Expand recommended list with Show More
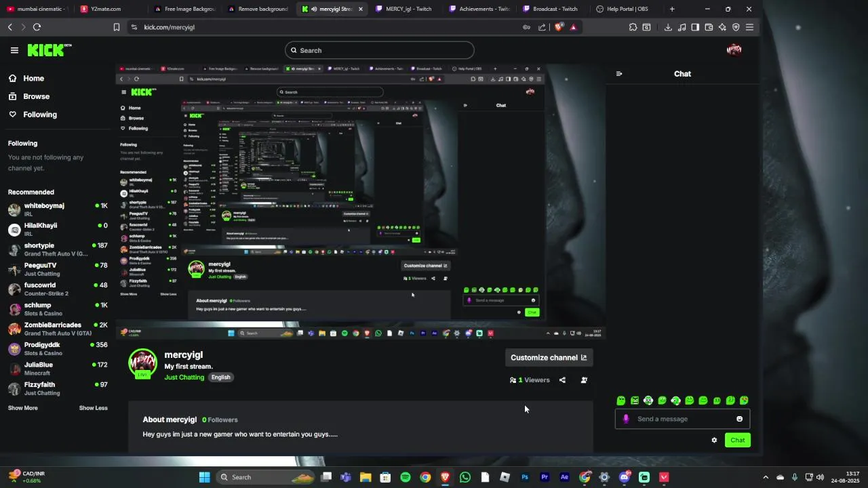Screen dimensions: 868x488 click(x=22, y=408)
